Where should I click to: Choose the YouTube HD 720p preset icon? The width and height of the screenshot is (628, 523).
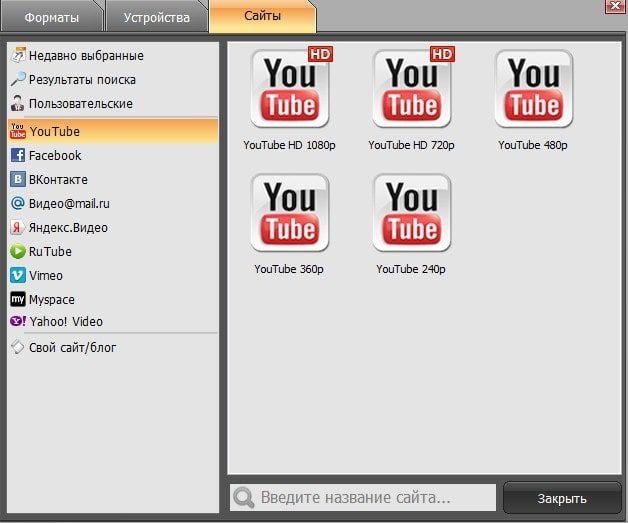(x=412, y=88)
